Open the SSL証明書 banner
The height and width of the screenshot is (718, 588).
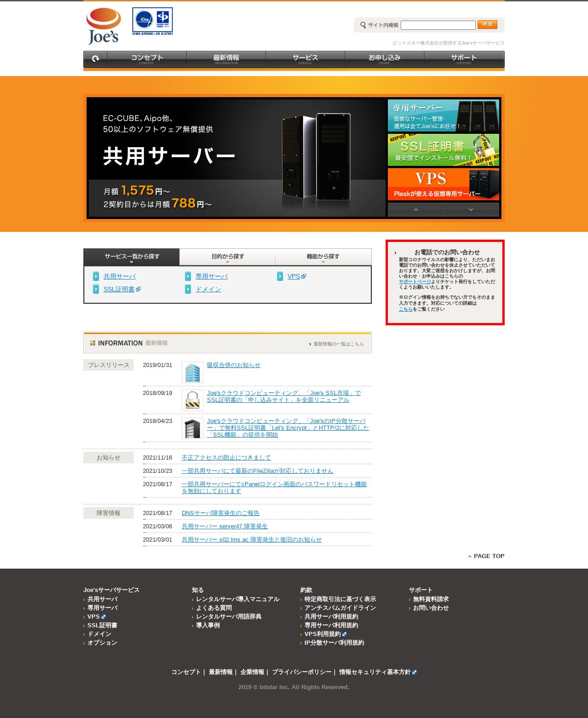tap(443, 150)
